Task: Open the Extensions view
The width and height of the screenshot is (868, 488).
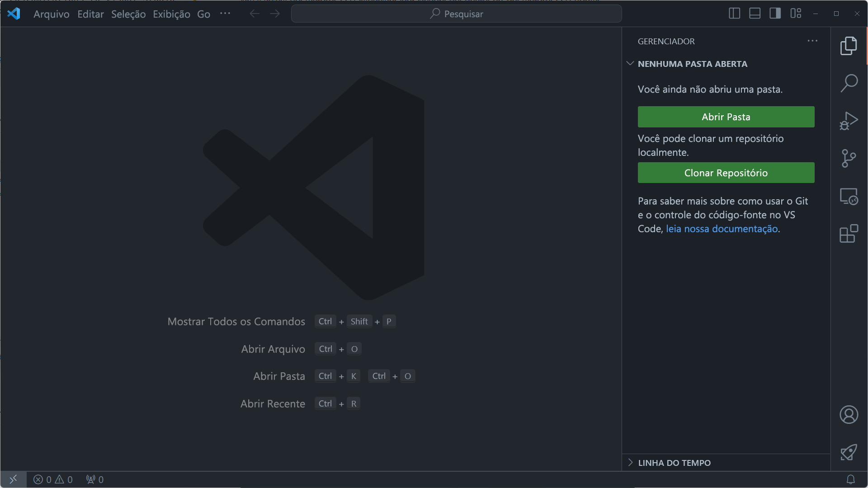Action: [849, 234]
